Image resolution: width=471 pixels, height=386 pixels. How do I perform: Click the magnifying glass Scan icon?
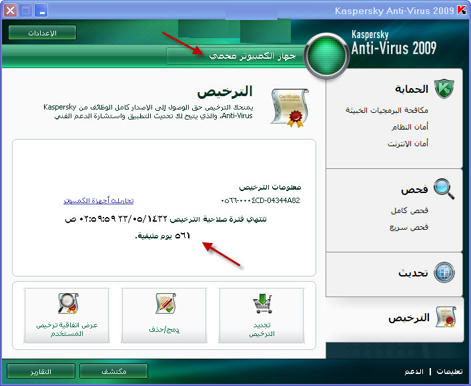click(x=444, y=189)
